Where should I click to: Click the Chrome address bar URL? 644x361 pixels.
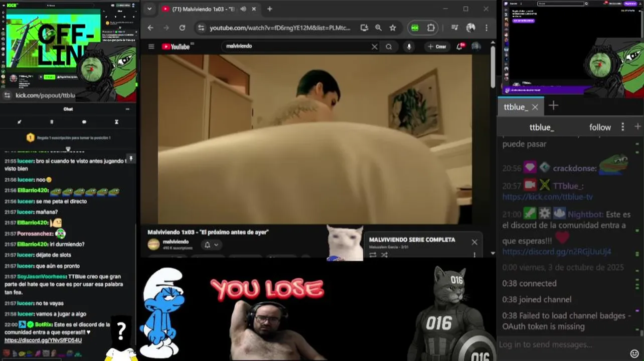click(x=280, y=28)
